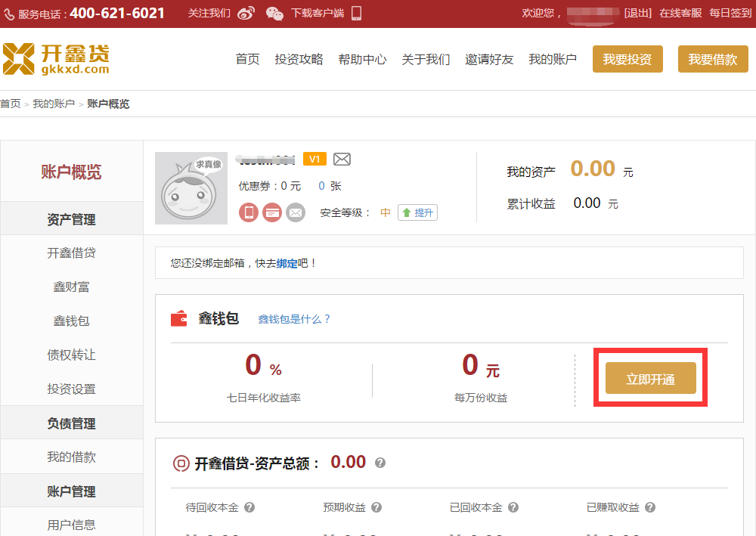Click the 我的资产 0.00 amount
756x536 pixels.
pos(593,169)
